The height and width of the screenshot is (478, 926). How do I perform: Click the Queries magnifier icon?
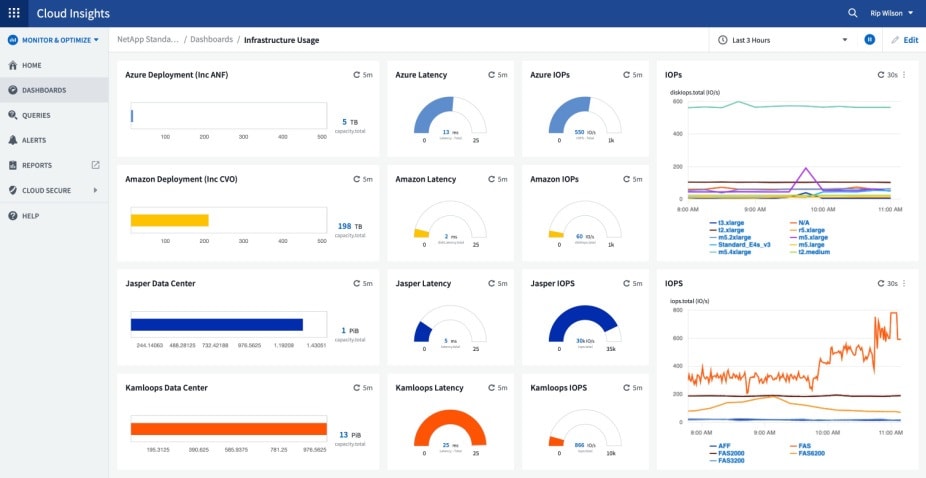coord(12,115)
